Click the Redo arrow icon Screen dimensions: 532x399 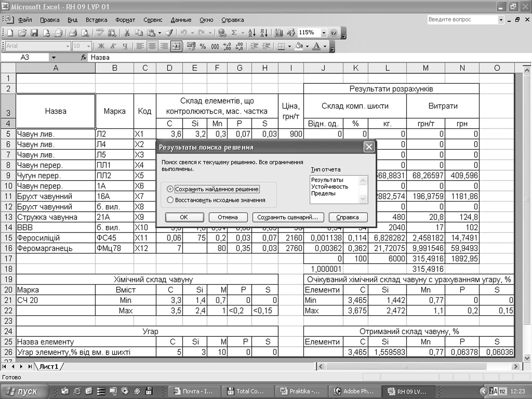pyautogui.click(x=201, y=33)
